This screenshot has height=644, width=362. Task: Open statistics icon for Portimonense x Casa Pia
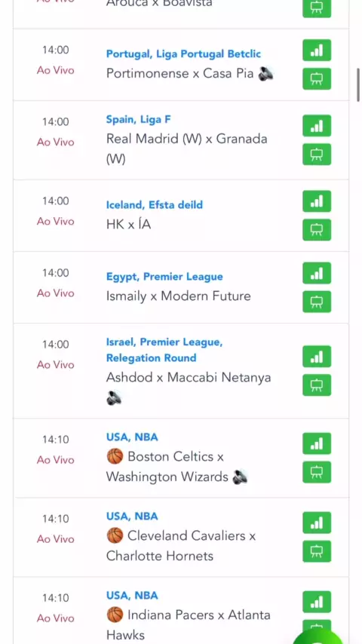tap(317, 50)
